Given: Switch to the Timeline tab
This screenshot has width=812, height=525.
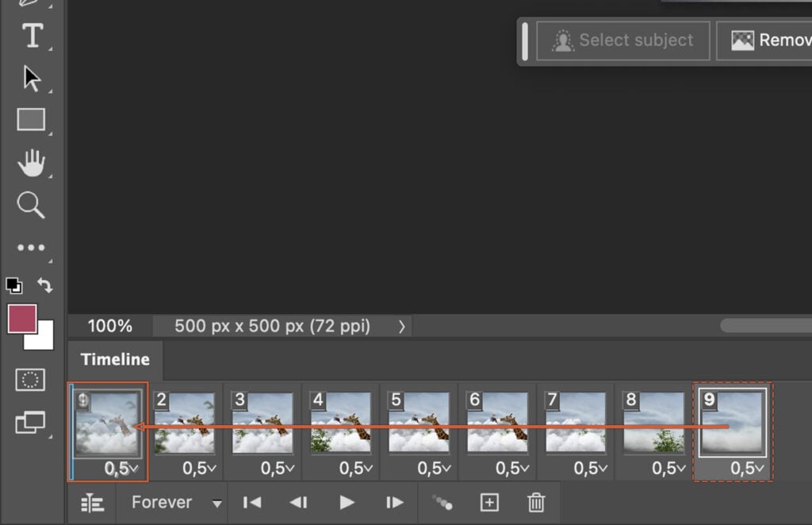Looking at the screenshot, I should [114, 359].
